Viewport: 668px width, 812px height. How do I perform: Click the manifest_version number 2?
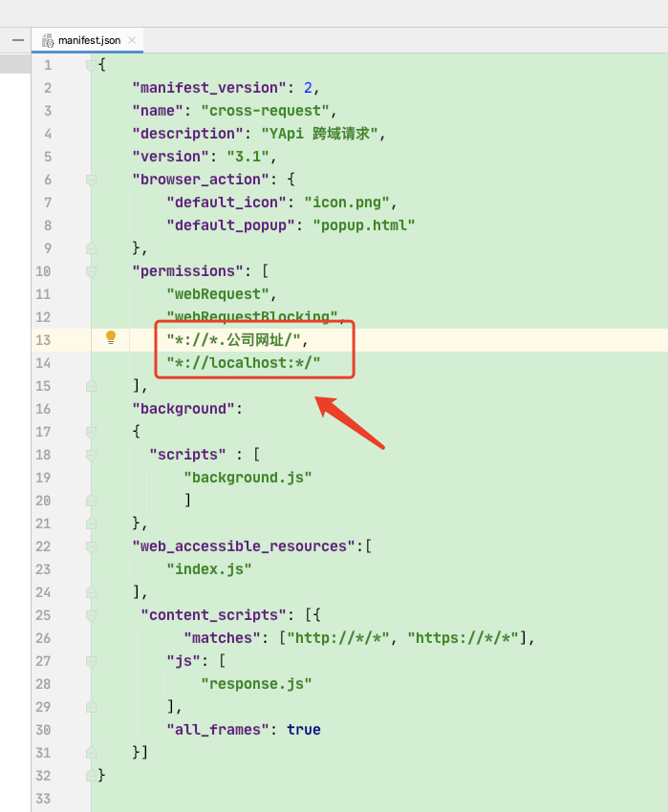[308, 88]
